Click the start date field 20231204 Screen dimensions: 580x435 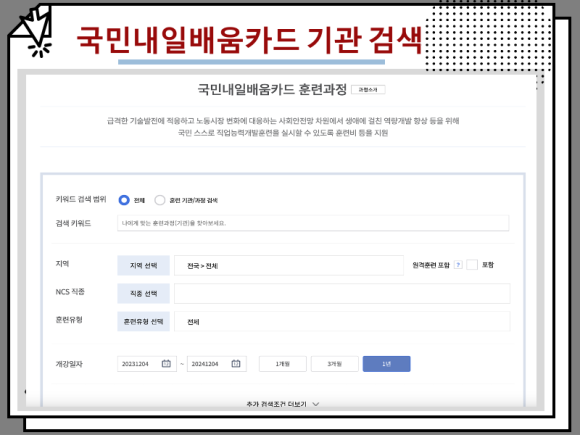click(x=147, y=364)
